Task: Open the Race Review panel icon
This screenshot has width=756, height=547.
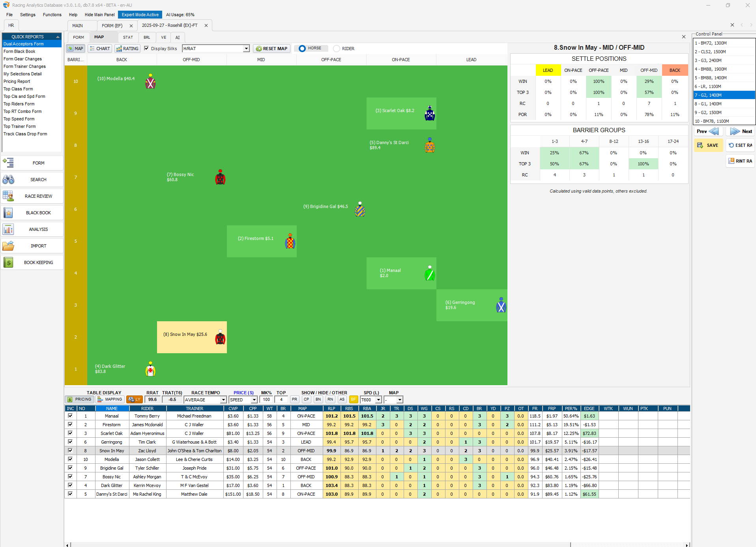Action: [8, 196]
